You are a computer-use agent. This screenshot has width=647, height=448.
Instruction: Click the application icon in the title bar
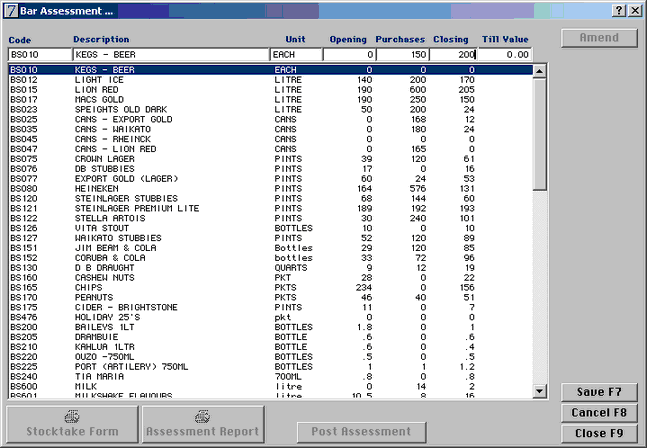click(x=11, y=11)
